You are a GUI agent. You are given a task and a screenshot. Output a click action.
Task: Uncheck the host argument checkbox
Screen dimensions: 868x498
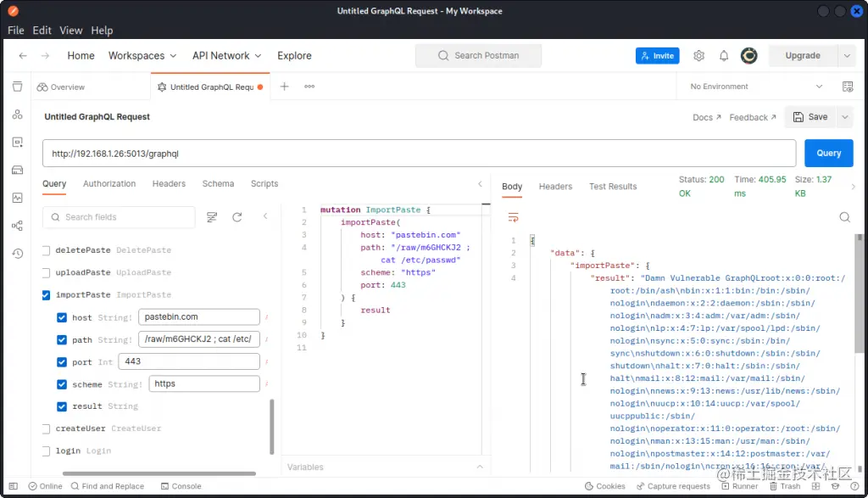point(61,317)
